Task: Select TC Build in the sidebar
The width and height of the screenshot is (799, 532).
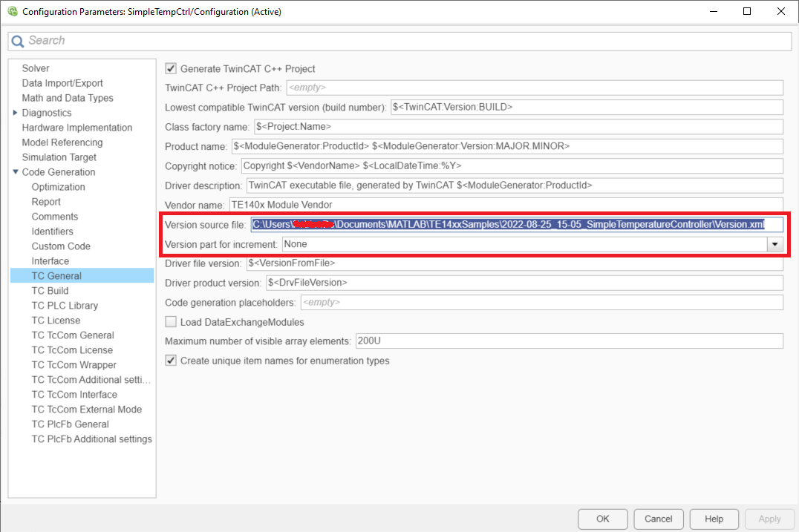Action: coord(50,291)
